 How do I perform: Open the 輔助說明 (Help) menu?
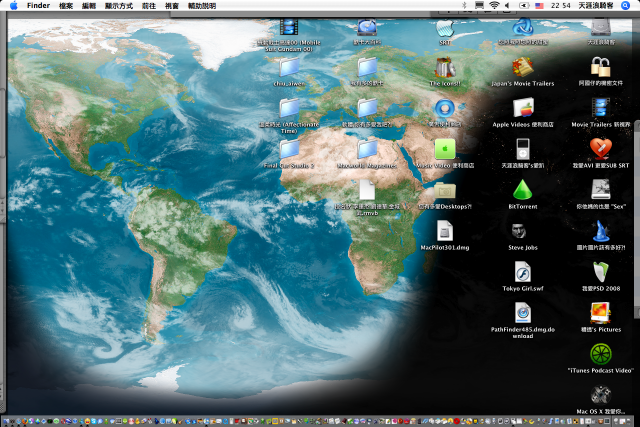[202, 6]
